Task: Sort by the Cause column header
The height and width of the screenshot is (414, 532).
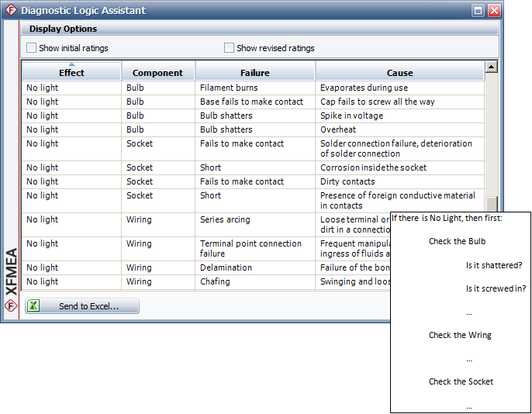Action: click(399, 72)
